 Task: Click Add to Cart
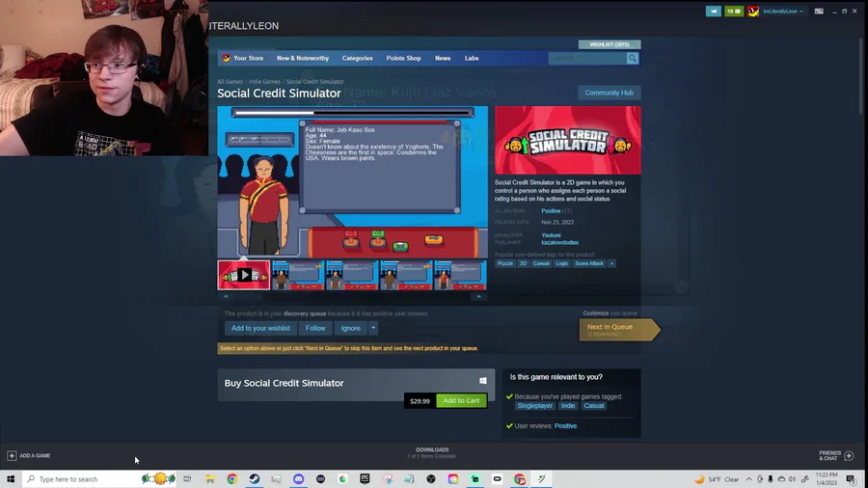(x=461, y=400)
